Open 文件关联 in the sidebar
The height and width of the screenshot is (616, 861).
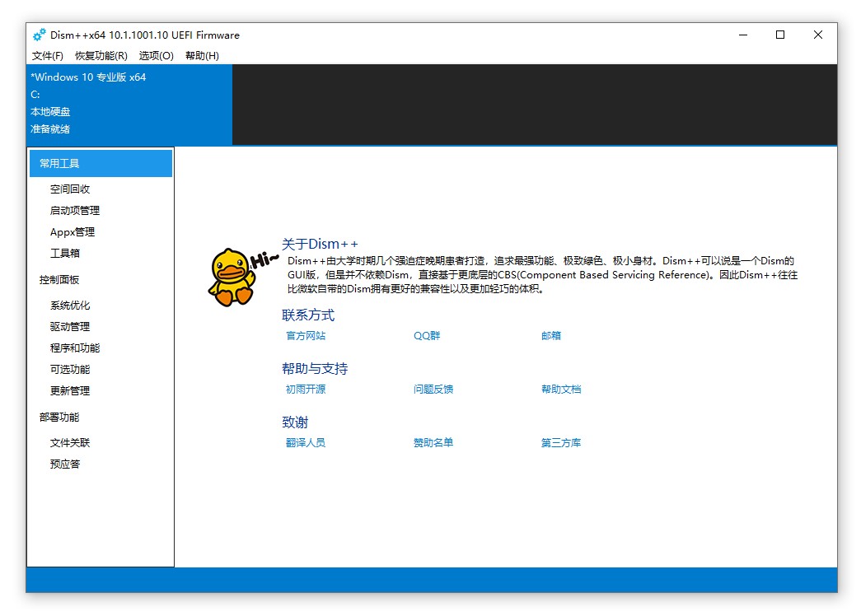70,442
